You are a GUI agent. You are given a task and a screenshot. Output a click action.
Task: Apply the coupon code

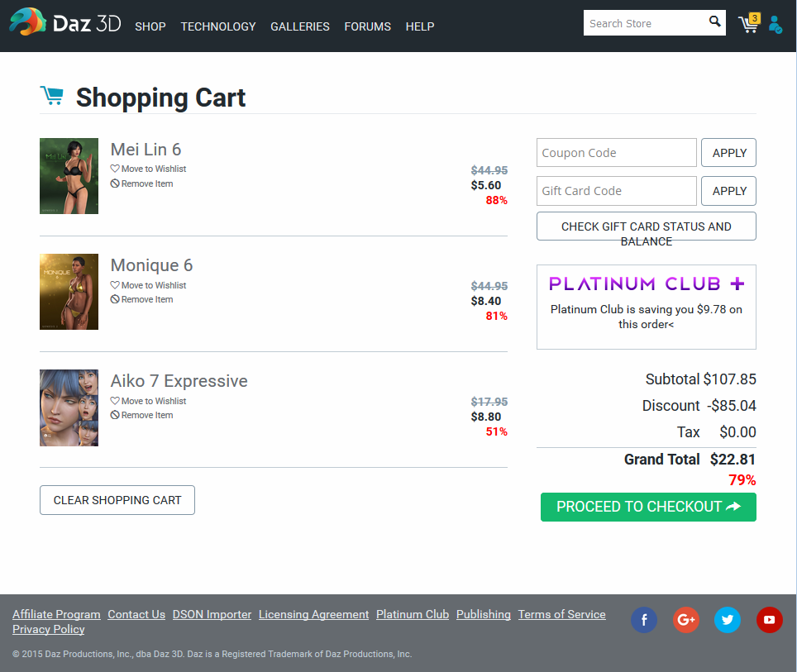pyautogui.click(x=728, y=153)
